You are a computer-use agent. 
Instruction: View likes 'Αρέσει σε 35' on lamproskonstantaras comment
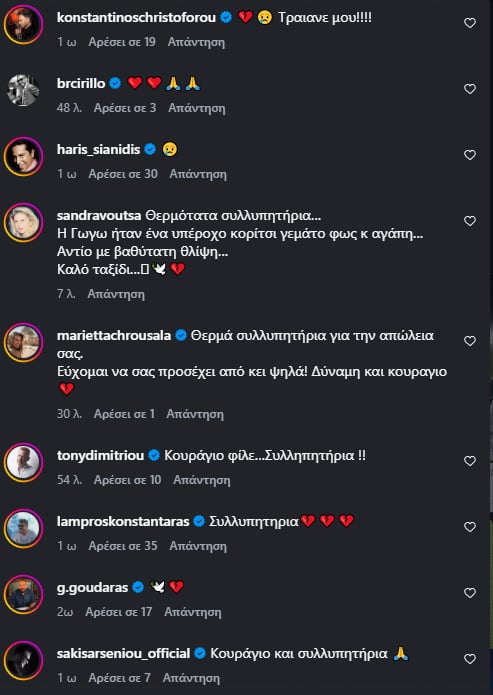[123, 546]
